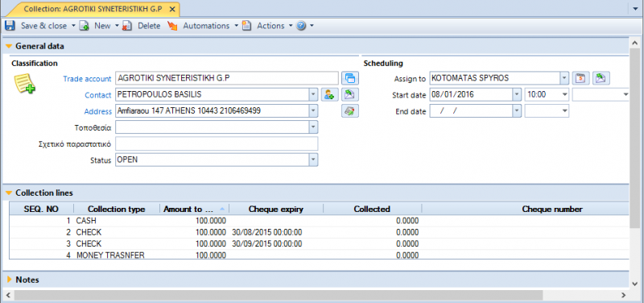Click the Address link label
The image size is (644, 303).
[x=97, y=111]
